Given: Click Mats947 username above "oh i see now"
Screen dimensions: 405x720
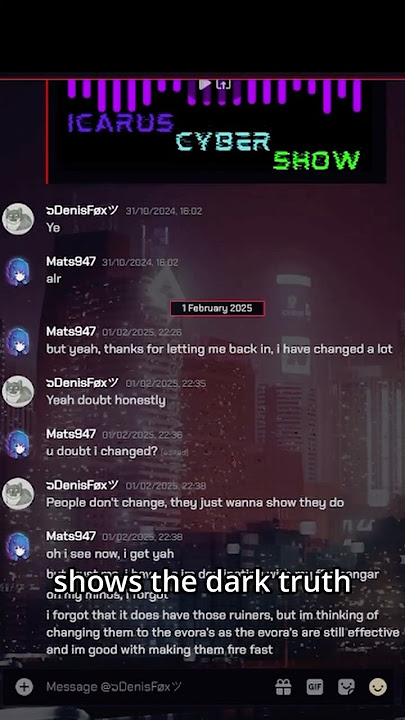Looking at the screenshot, I should click(x=71, y=536).
